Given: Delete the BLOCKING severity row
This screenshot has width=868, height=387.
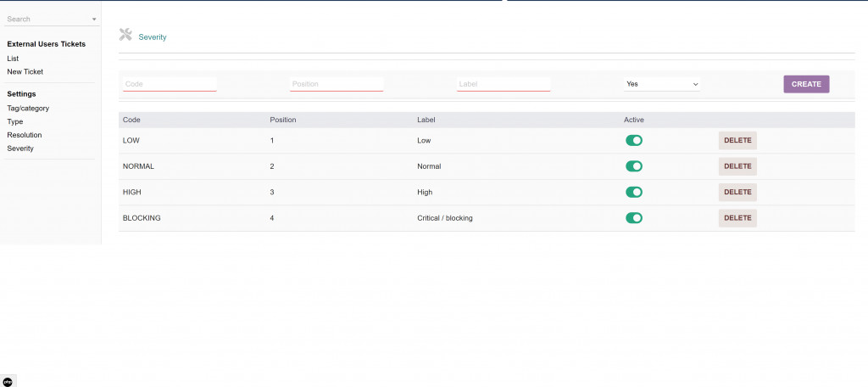Looking at the screenshot, I should coord(737,218).
